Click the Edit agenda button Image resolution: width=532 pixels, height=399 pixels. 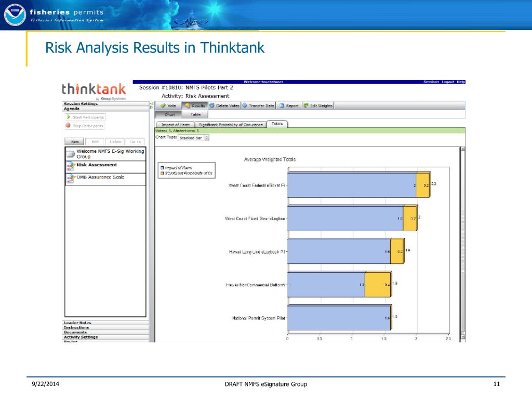point(95,141)
